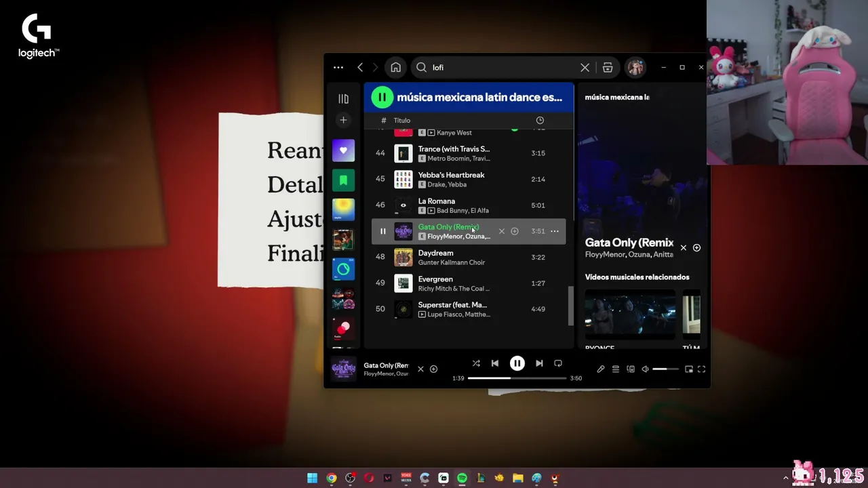Skip to the next track
868x488 pixels.
pos(539,364)
